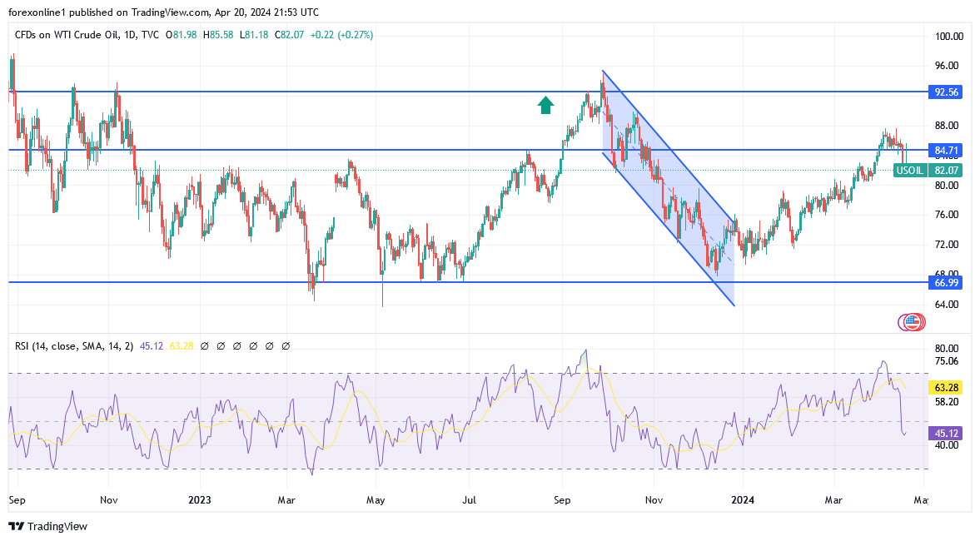Click the forexonline1 published header text
This screenshot has height=541, width=980.
(163, 12)
